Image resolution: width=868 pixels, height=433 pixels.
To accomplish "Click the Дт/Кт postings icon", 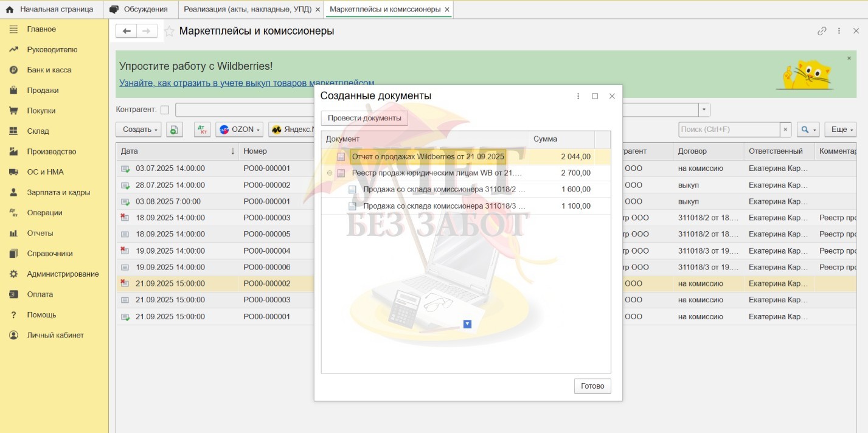I will [x=202, y=130].
